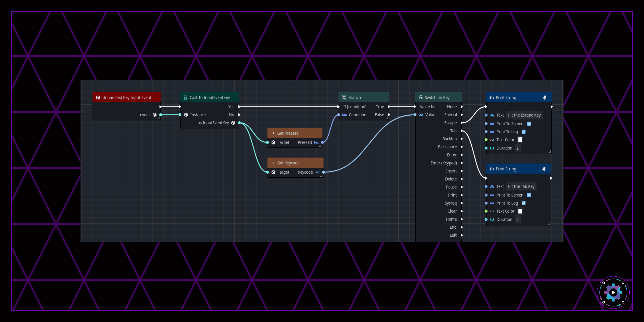
Task: Click the Get Keycode property icon
Action: (273, 163)
